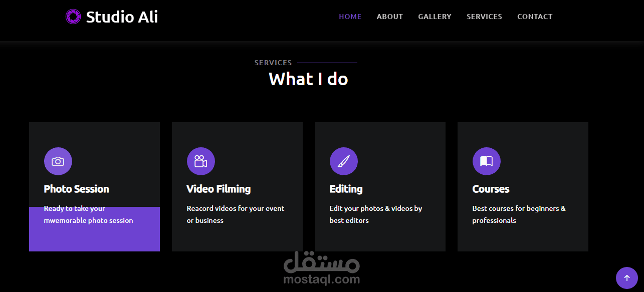
Task: Click the paintbrush icon on Editing card
Action: click(x=344, y=161)
